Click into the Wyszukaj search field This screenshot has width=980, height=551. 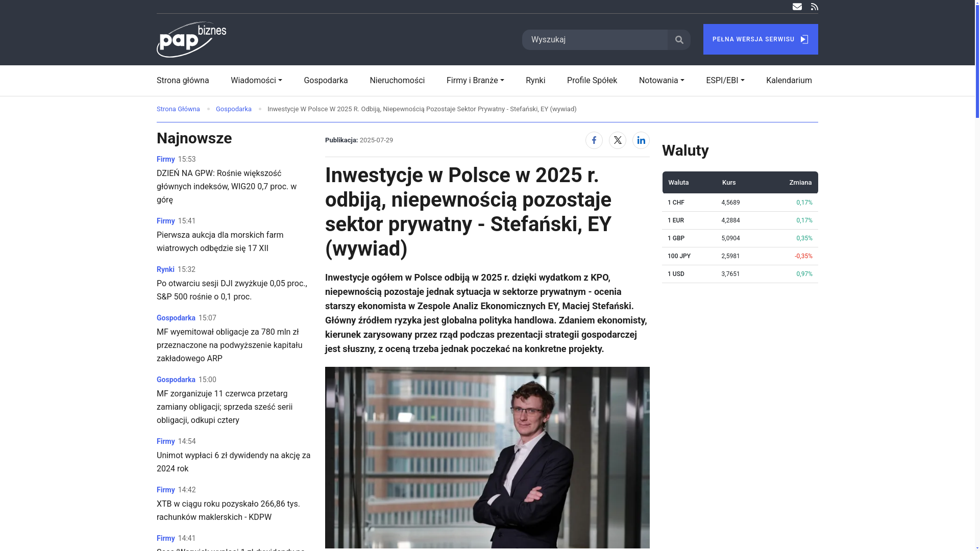(x=595, y=40)
